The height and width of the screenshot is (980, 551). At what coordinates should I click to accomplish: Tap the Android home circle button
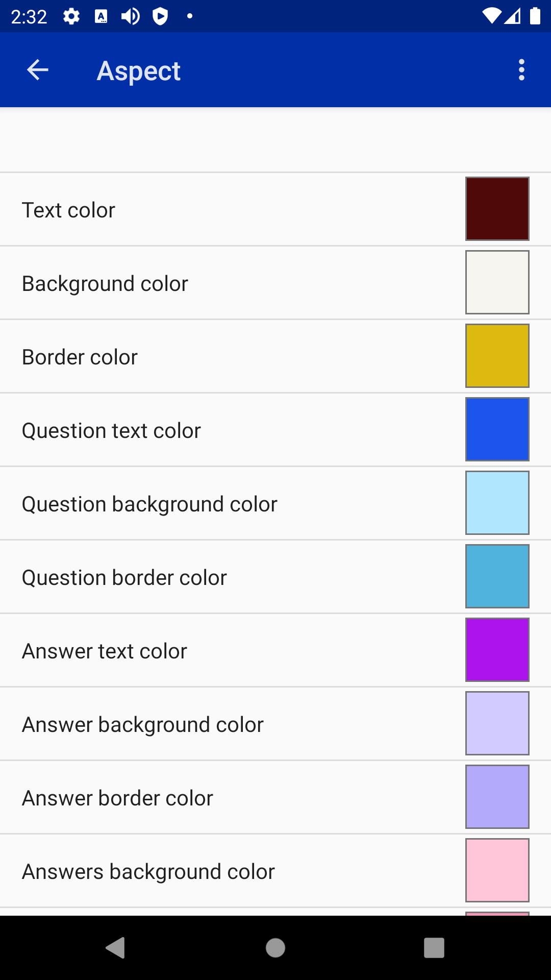[275, 948]
